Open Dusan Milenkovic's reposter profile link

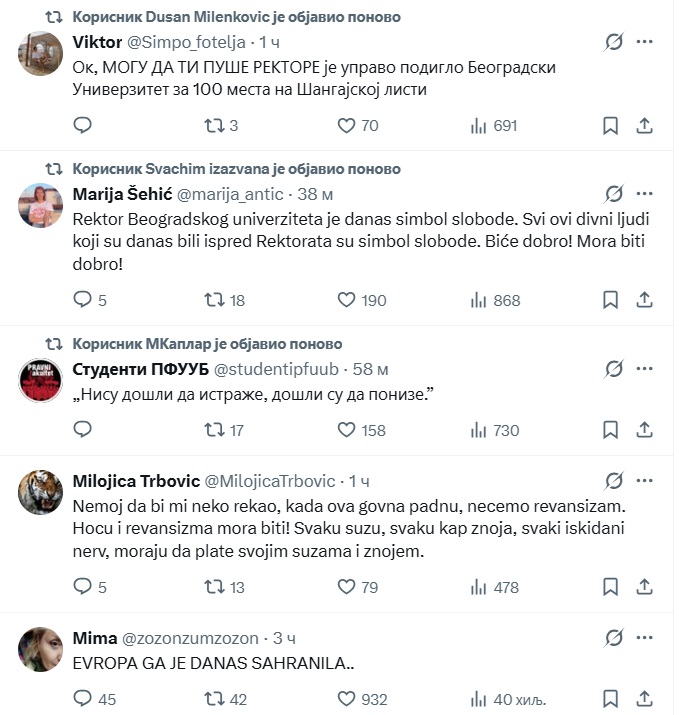237,17
